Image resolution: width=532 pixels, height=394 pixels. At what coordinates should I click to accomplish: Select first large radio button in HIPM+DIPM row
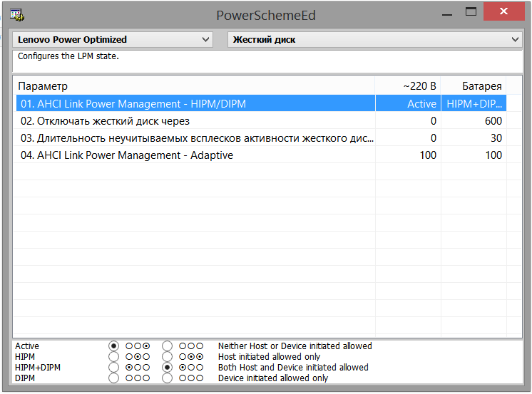(113, 368)
